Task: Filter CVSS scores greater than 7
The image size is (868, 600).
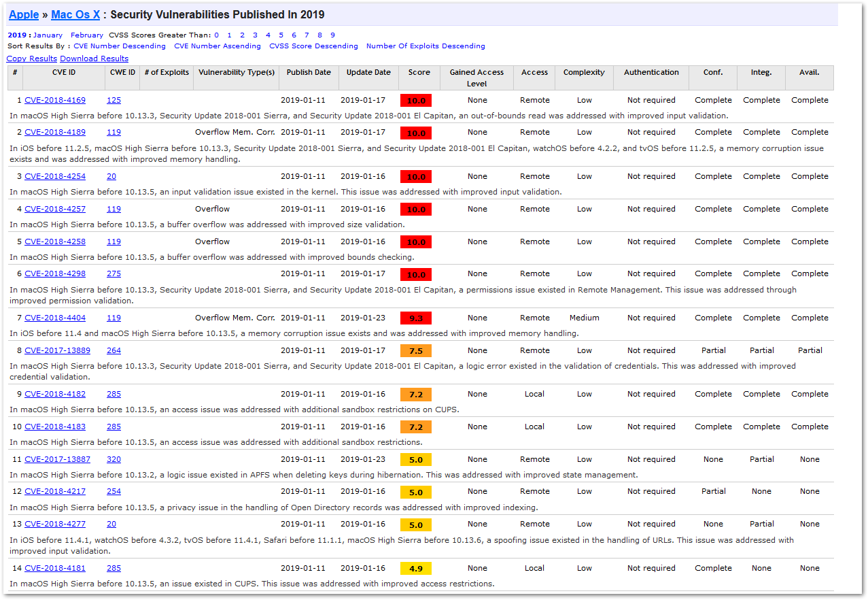Action: [x=307, y=35]
